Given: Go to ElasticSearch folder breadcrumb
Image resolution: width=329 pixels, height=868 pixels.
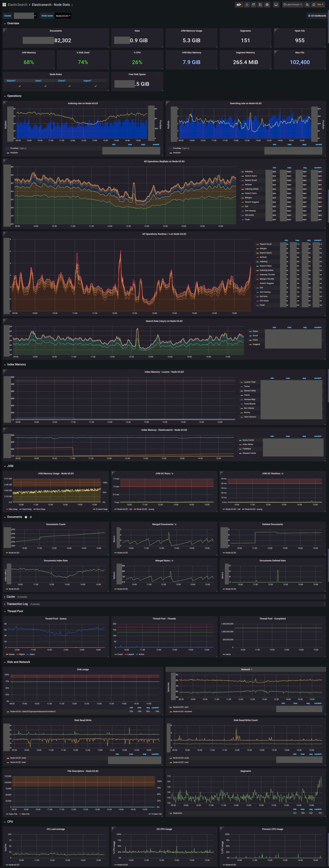Looking at the screenshot, I should pyautogui.click(x=18, y=5).
